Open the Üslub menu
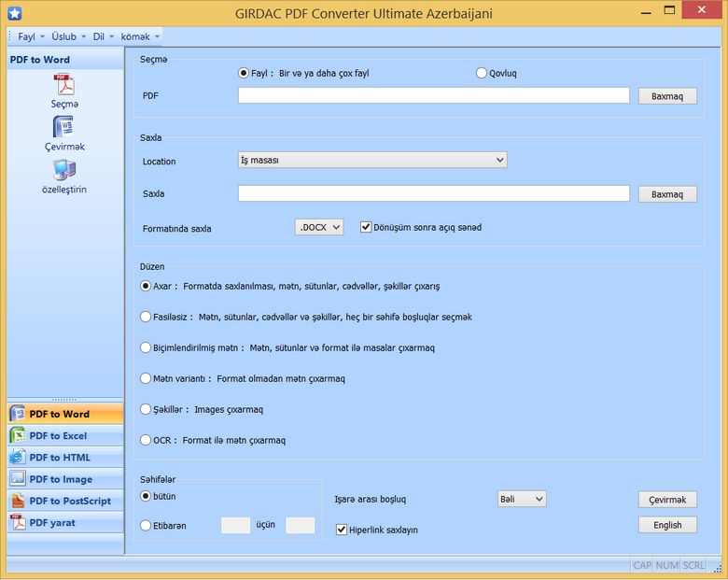This screenshot has height=580, width=728. coord(68,36)
